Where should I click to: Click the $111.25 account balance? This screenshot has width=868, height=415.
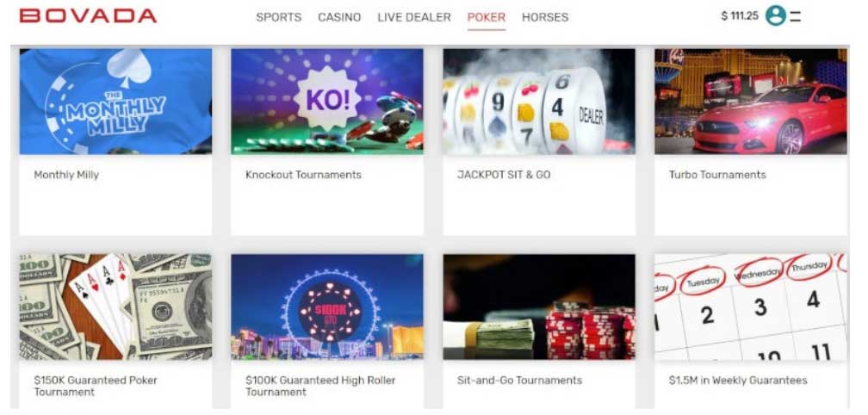740,16
